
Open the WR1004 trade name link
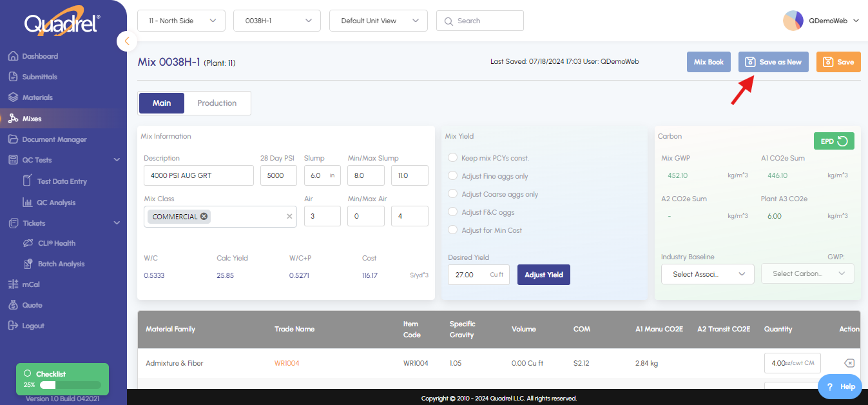(287, 363)
